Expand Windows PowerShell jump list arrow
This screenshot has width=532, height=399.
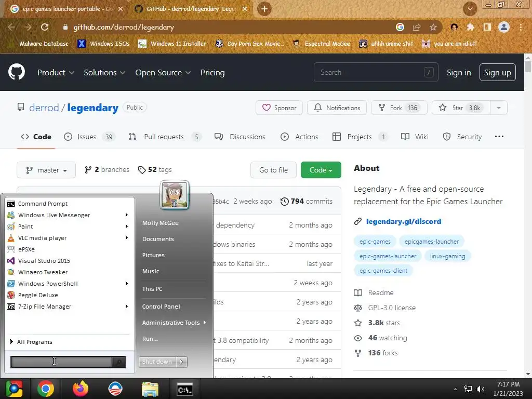[x=127, y=284]
